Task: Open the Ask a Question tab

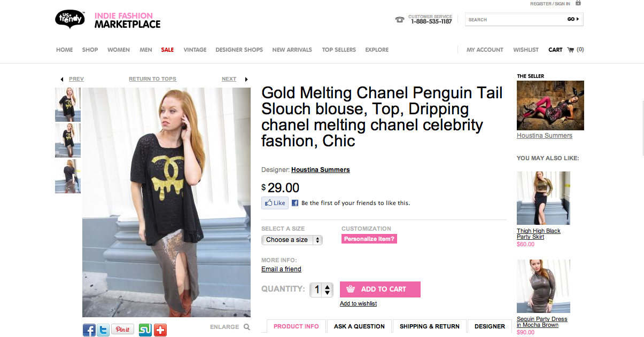Action: pos(359,326)
